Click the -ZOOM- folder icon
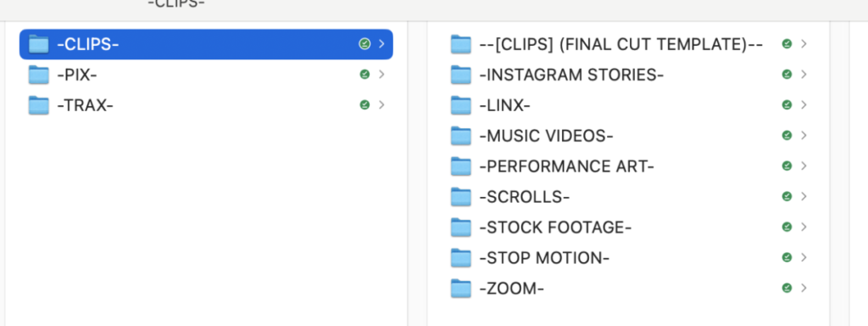868x326 pixels. tap(461, 289)
